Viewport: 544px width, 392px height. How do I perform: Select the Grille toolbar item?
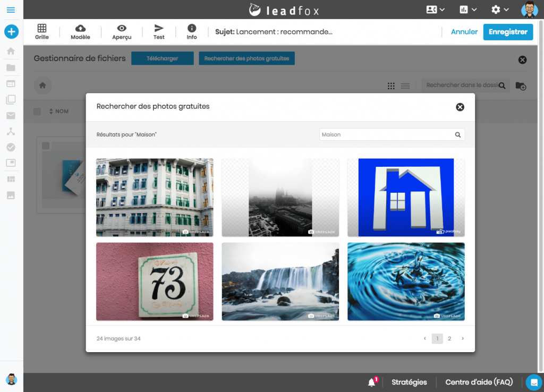[x=41, y=31]
